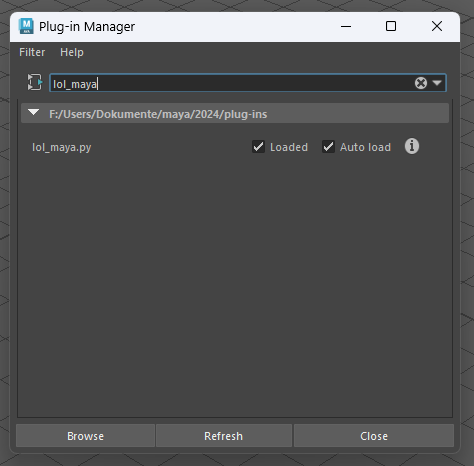Uncheck the Loaded checkbox for lol_maya.py
474x466 pixels.
pos(258,147)
